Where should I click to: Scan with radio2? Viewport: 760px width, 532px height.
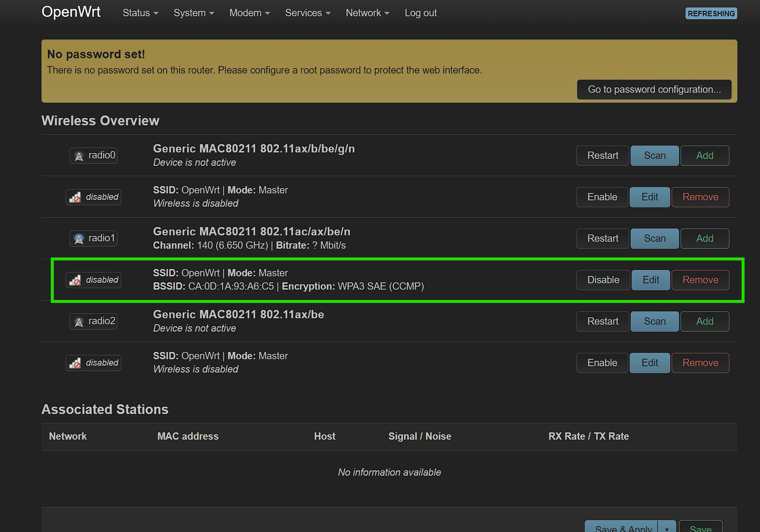click(654, 321)
